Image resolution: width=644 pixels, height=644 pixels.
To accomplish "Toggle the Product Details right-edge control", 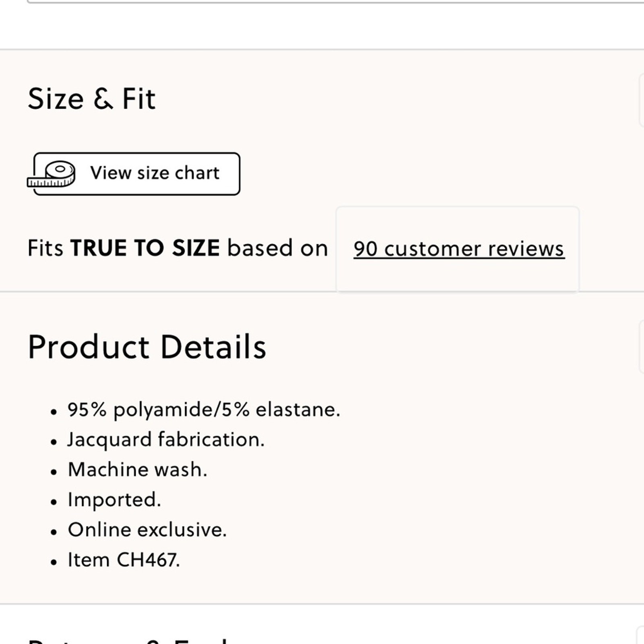I will click(641, 347).
